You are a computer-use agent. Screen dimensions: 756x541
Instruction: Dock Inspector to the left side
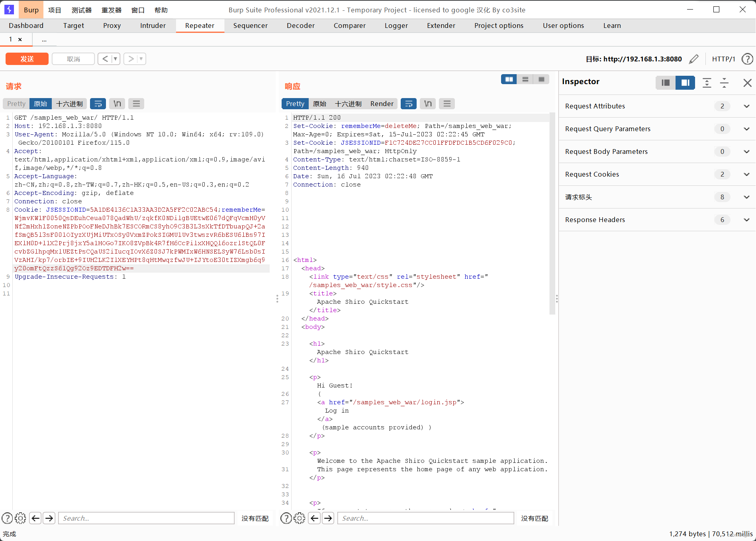point(666,83)
